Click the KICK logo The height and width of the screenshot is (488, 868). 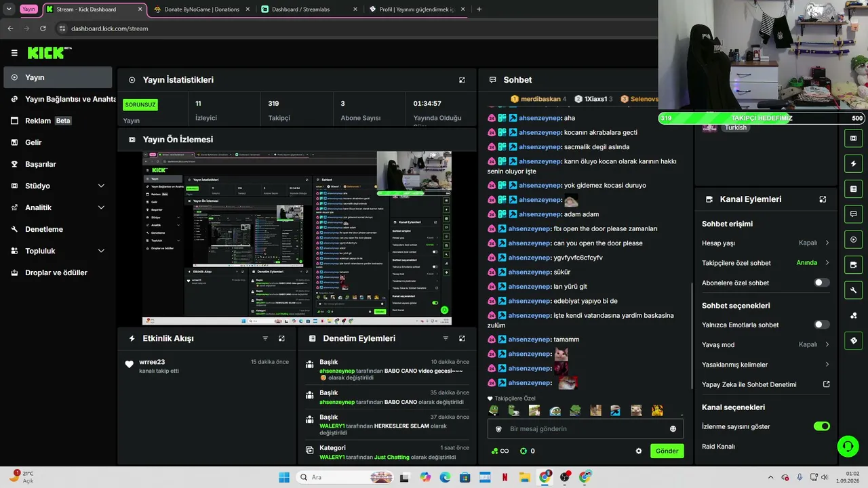(50, 52)
